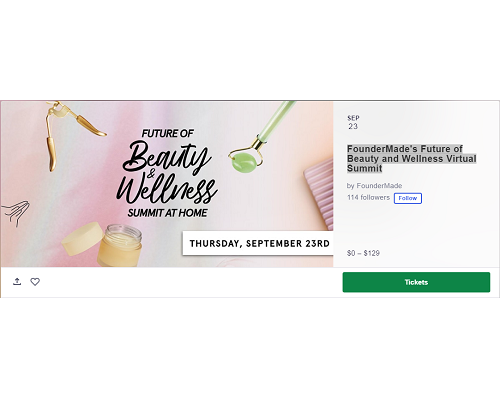Click the jar lid beside the cream jar
Viewport: 500px width, 400px height.
[x=83, y=238]
